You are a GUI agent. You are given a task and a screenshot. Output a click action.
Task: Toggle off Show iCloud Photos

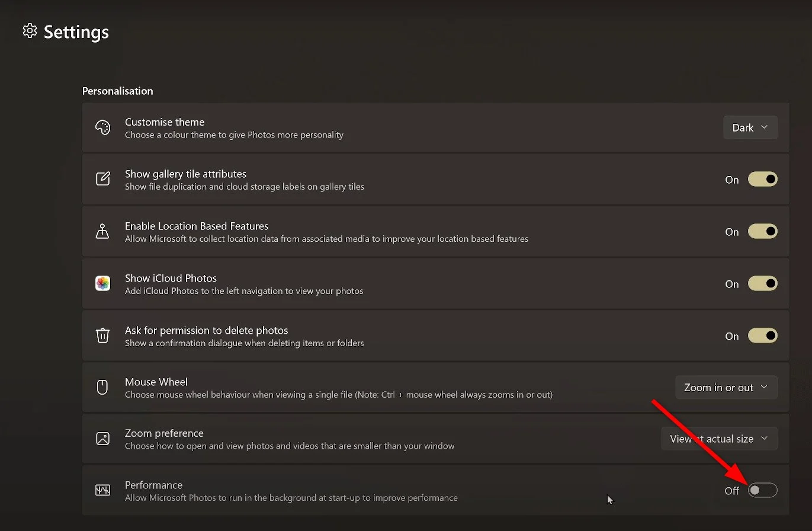(x=762, y=284)
